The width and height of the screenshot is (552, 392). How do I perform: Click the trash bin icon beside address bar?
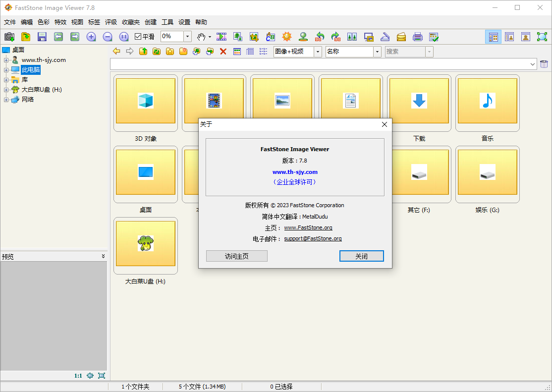(x=544, y=64)
